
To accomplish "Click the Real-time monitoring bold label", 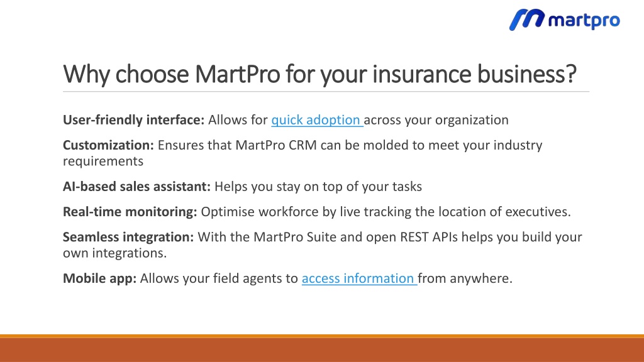I will (x=130, y=212).
